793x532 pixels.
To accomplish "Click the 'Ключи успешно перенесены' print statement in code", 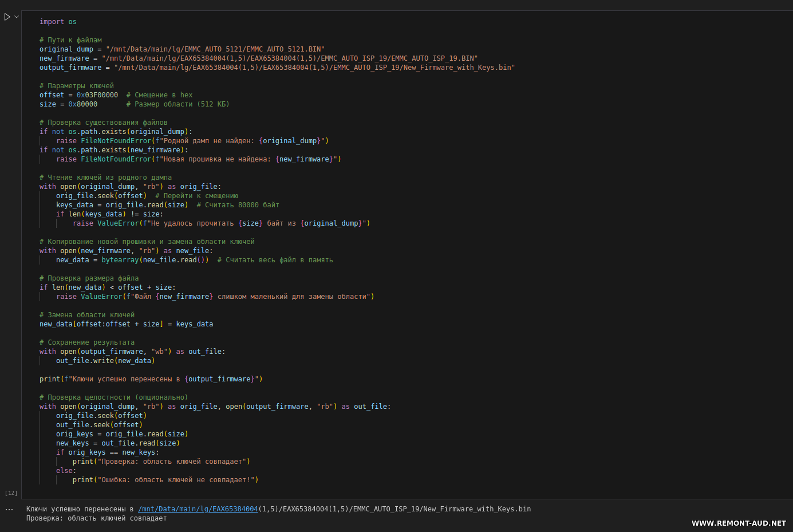I will coord(151,379).
